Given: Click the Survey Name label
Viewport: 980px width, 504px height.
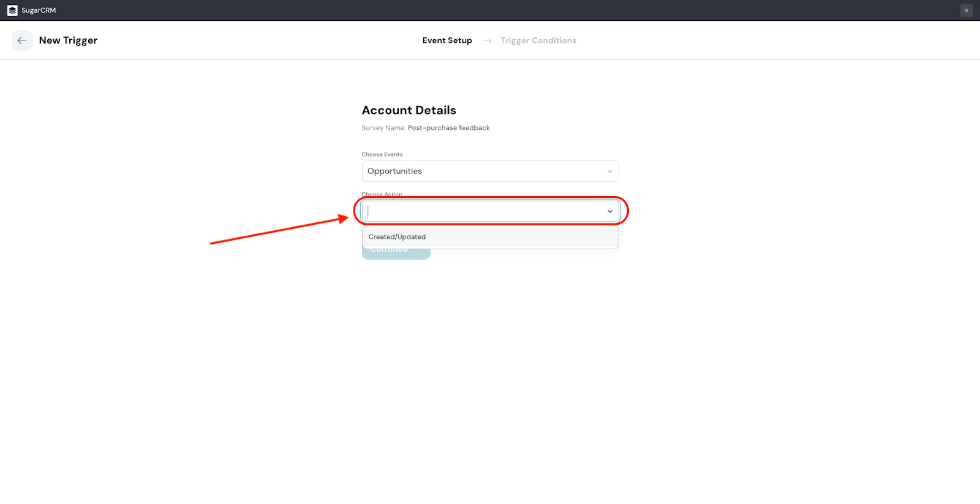Looking at the screenshot, I should 383,128.
